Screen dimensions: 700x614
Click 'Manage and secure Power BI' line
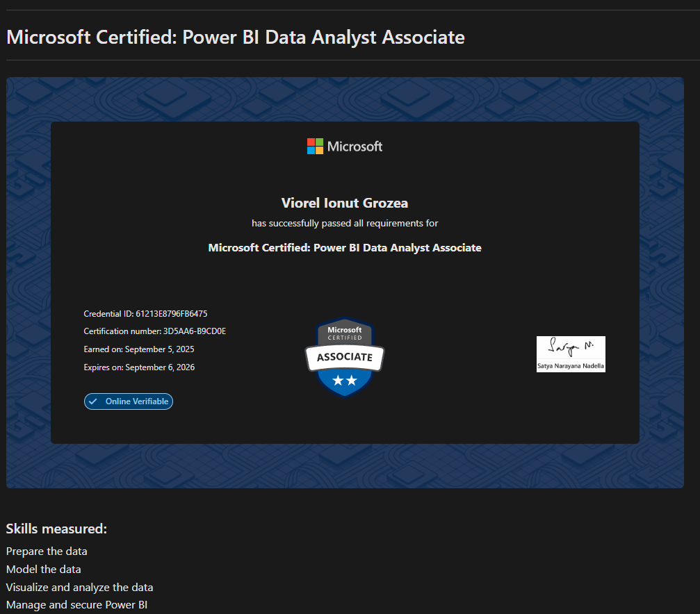pos(76,605)
